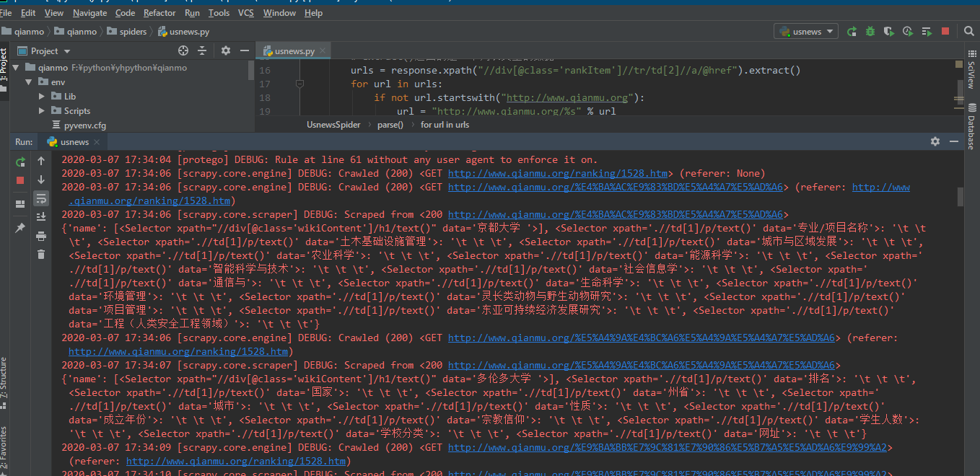Open the Code menu

125,13
